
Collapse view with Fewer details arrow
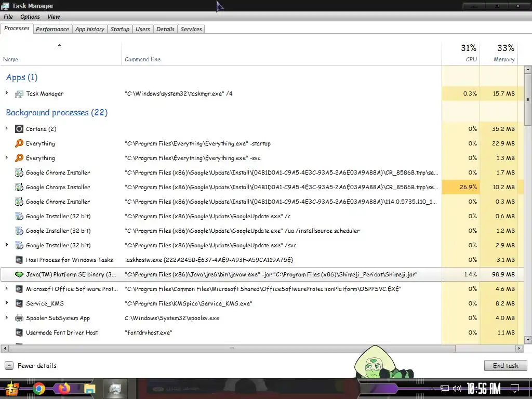tap(9, 365)
